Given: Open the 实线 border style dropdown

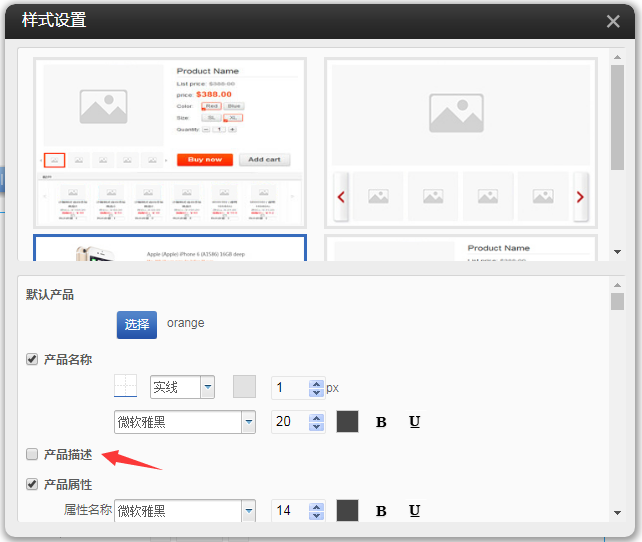Looking at the screenshot, I should pos(207,387).
